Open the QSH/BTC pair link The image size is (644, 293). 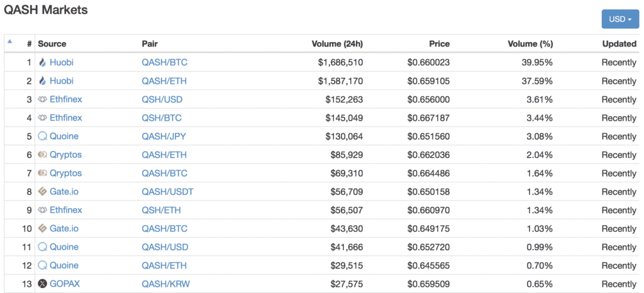coord(162,118)
